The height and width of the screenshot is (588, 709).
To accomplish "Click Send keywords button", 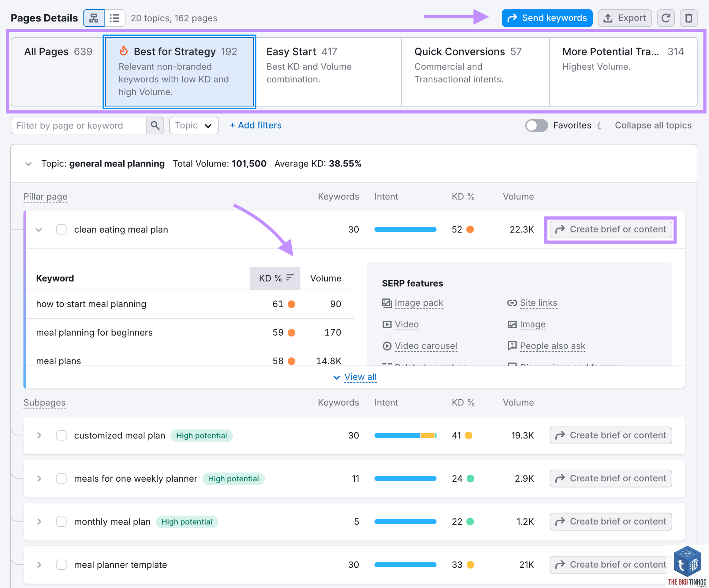I will (547, 18).
